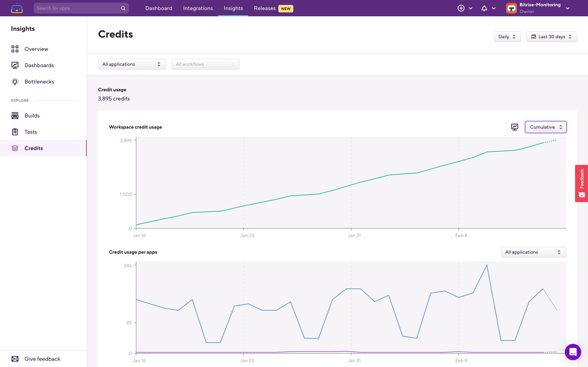Viewport: 588px width, 367px height.
Task: Click the search magnifier icon
Action: click(x=123, y=8)
